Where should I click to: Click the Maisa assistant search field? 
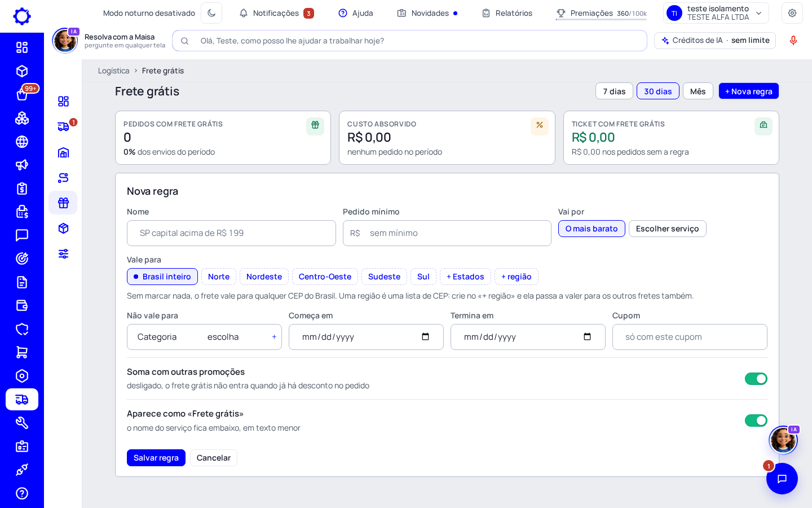[409, 41]
